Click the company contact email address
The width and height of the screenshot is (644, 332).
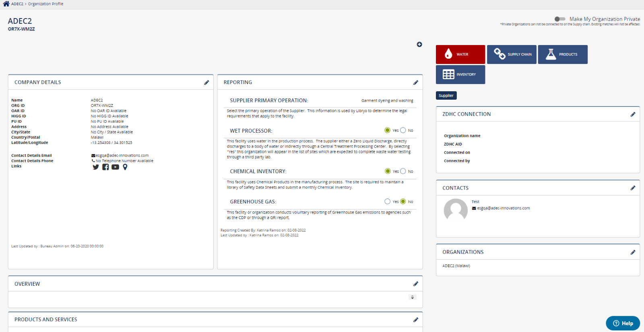[x=122, y=156]
